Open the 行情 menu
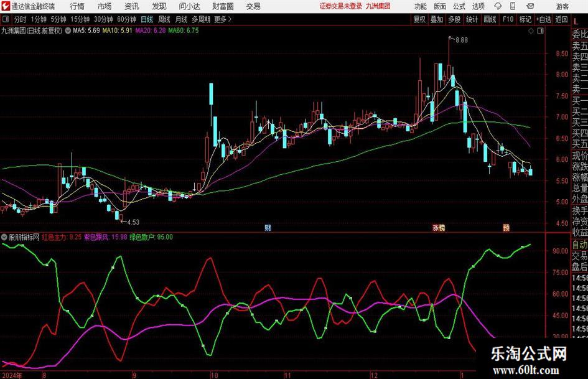Viewport: 588px width, 379px height. coord(77,6)
